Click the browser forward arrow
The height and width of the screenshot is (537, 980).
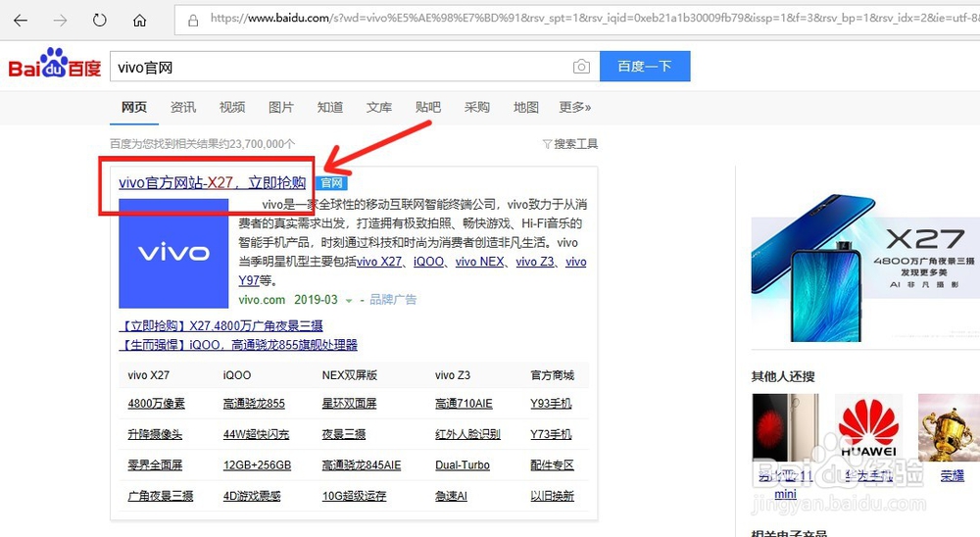(x=60, y=21)
